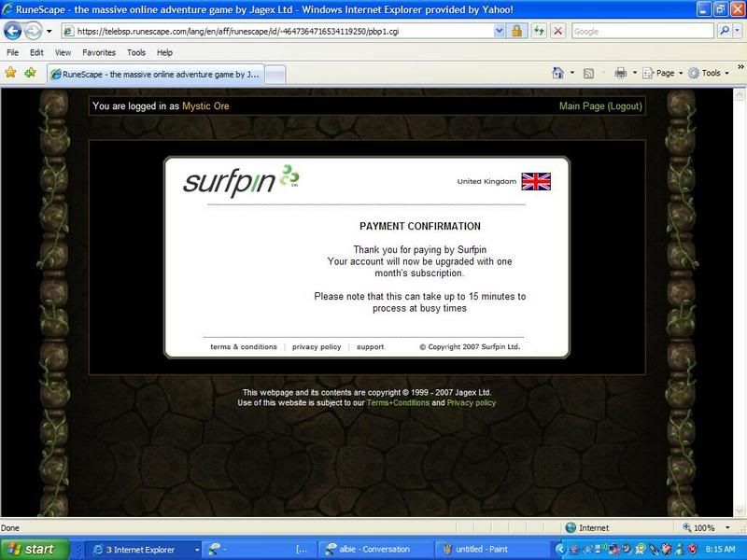Show more toolbar commands chevron
The height and width of the screenshot is (560, 747).
click(x=740, y=67)
